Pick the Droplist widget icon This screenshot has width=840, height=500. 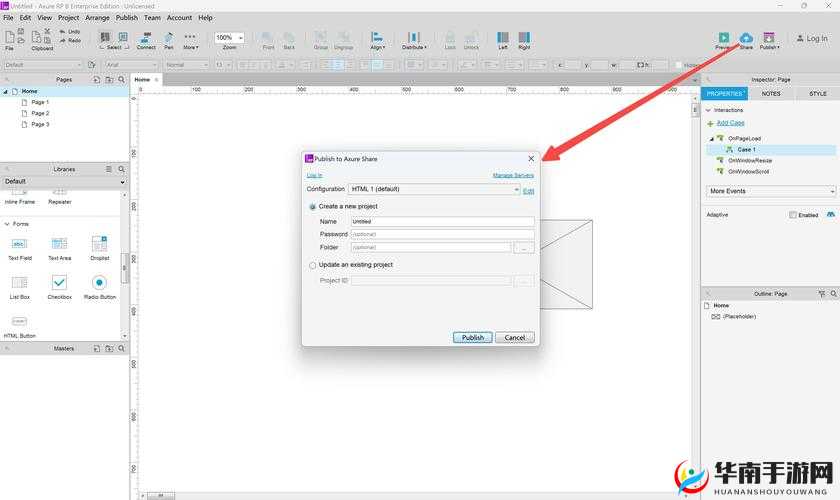pyautogui.click(x=99, y=244)
